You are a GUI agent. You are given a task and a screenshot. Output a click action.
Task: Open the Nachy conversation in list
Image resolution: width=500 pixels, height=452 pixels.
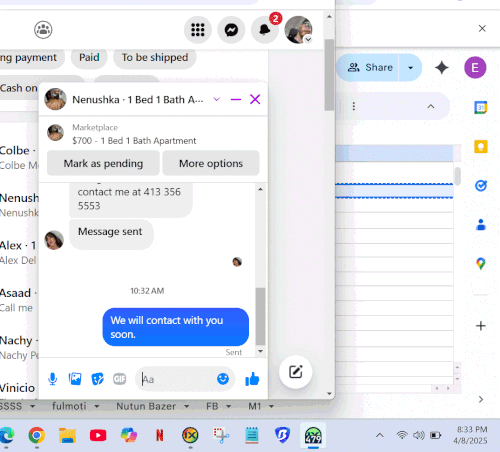click(x=19, y=347)
